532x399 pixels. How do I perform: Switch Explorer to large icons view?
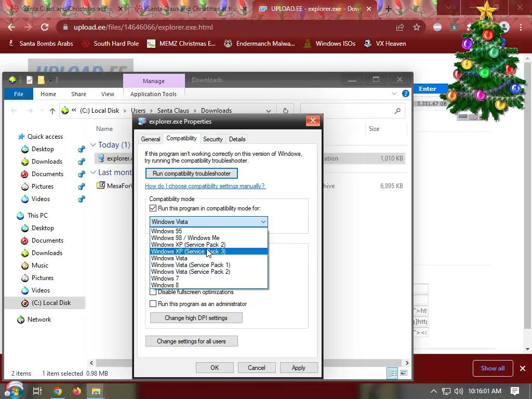coord(404,373)
